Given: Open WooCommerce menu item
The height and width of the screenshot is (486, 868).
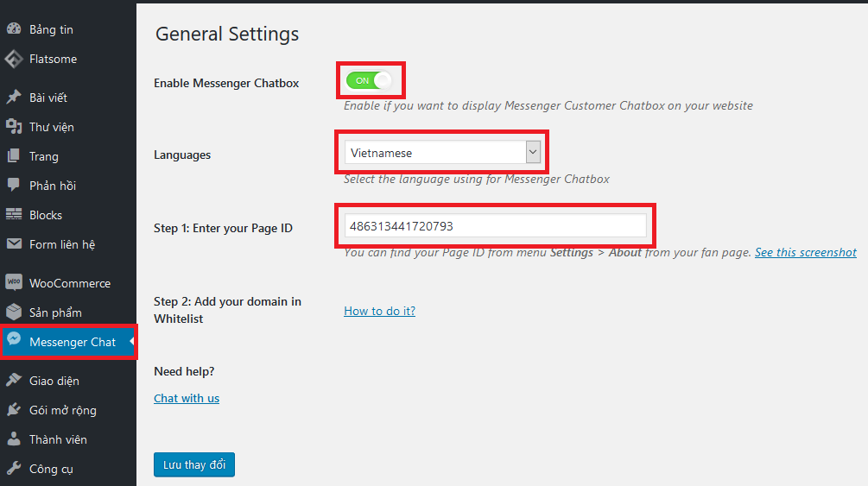Looking at the screenshot, I should click(x=68, y=283).
